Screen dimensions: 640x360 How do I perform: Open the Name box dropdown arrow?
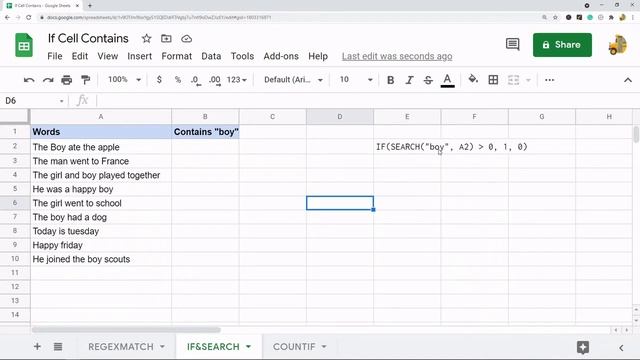[61, 101]
